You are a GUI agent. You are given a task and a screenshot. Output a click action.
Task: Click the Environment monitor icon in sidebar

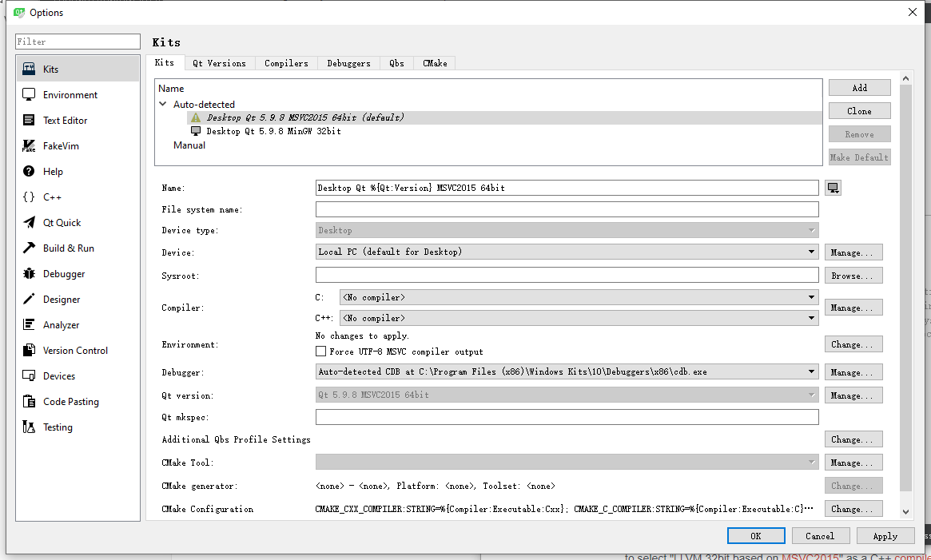point(29,94)
